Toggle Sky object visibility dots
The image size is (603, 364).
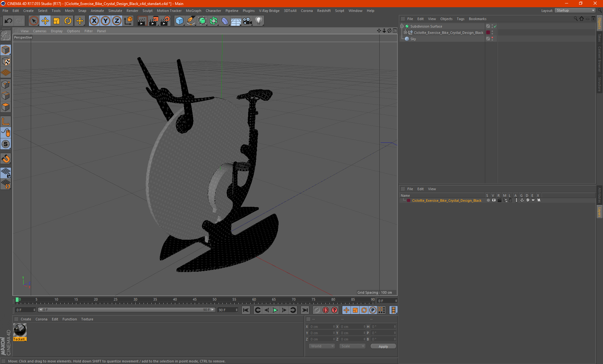(492, 39)
